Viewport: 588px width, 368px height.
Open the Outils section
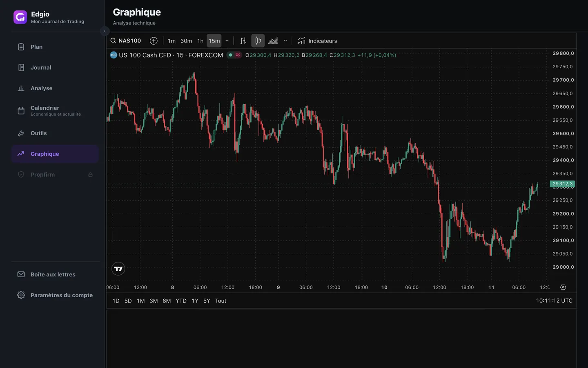point(55,133)
